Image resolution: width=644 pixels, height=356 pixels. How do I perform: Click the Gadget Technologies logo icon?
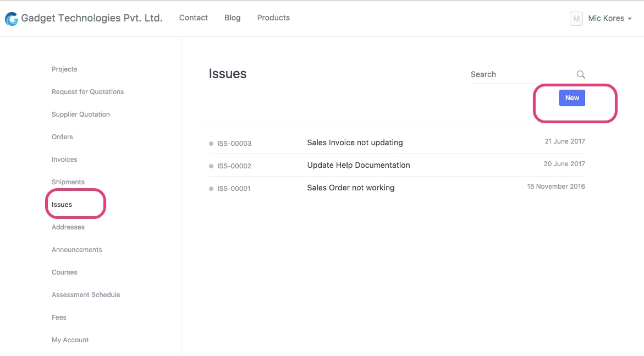[x=11, y=19]
